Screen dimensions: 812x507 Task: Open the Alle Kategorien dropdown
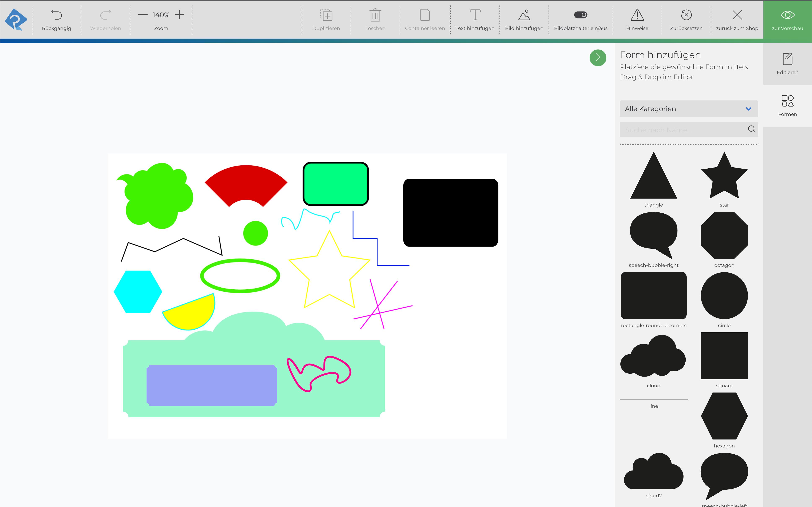tap(689, 109)
